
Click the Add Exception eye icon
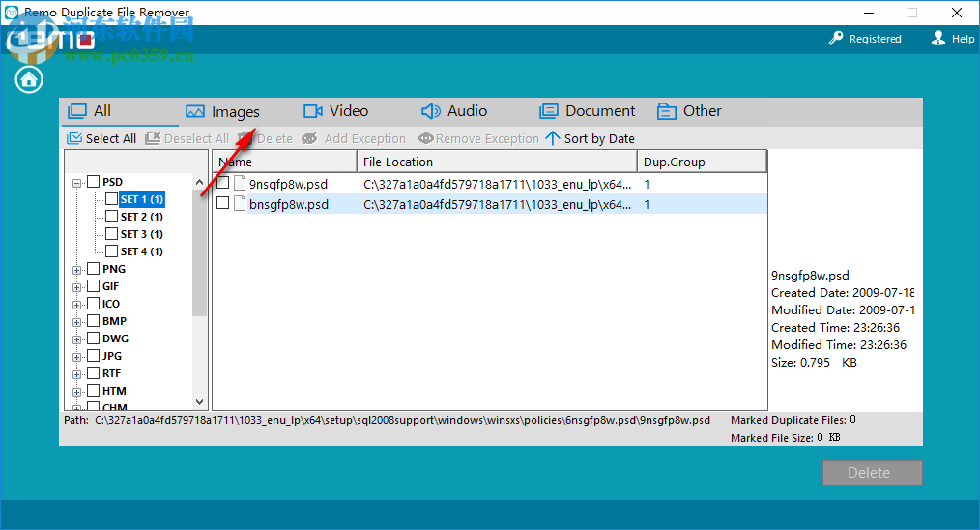(309, 139)
